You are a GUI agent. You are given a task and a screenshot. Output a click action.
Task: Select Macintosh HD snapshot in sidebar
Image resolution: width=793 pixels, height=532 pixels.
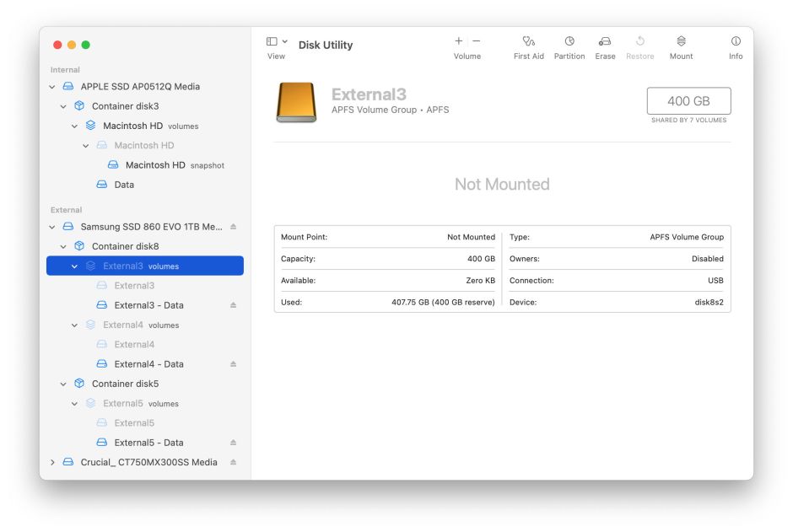(x=155, y=165)
